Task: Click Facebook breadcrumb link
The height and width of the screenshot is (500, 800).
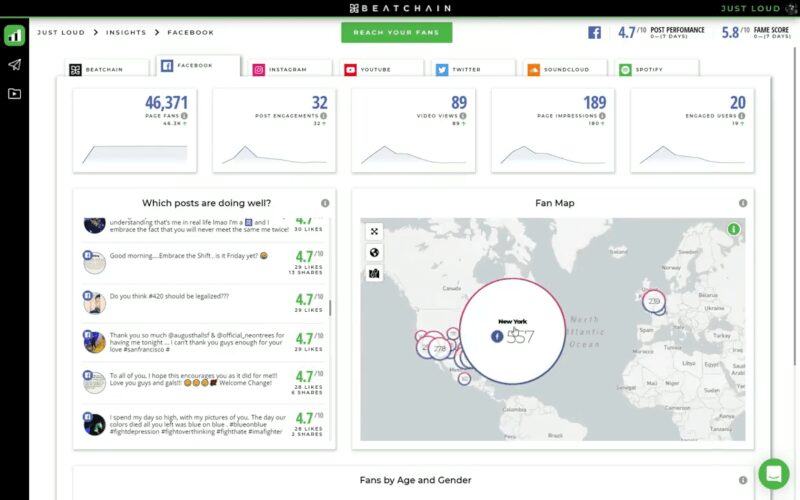Action: [x=191, y=32]
